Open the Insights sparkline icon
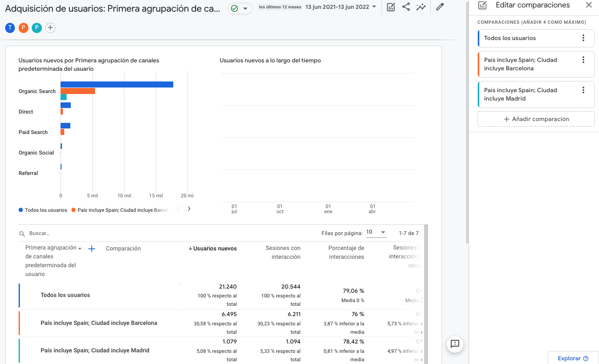Screen dimensions: 599x364 421,7
